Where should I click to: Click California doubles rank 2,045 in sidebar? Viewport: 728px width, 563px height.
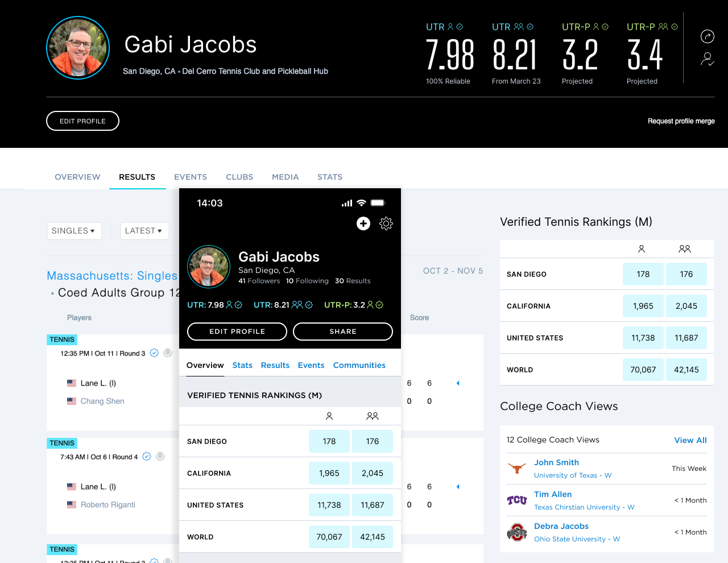pos(686,306)
